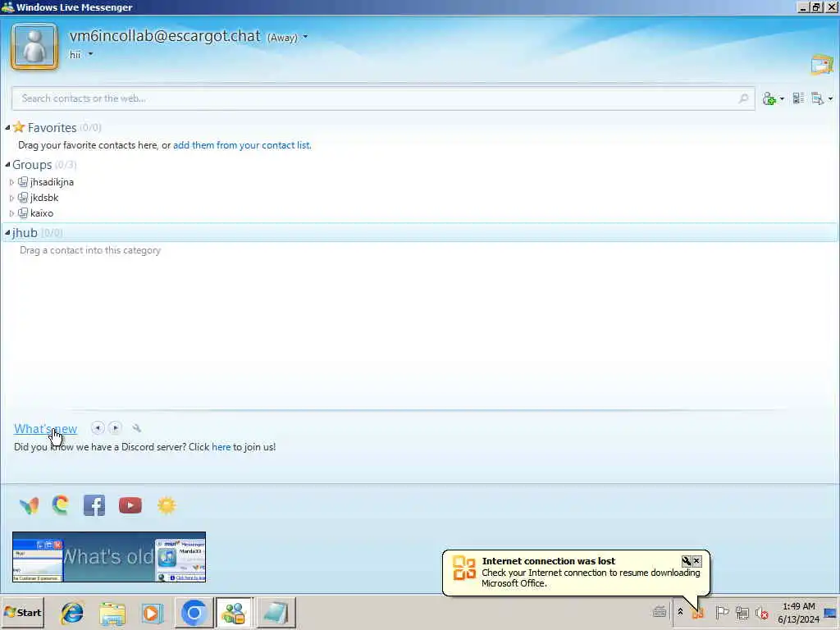
Task: Click the Favorites star icon
Action: coord(19,127)
